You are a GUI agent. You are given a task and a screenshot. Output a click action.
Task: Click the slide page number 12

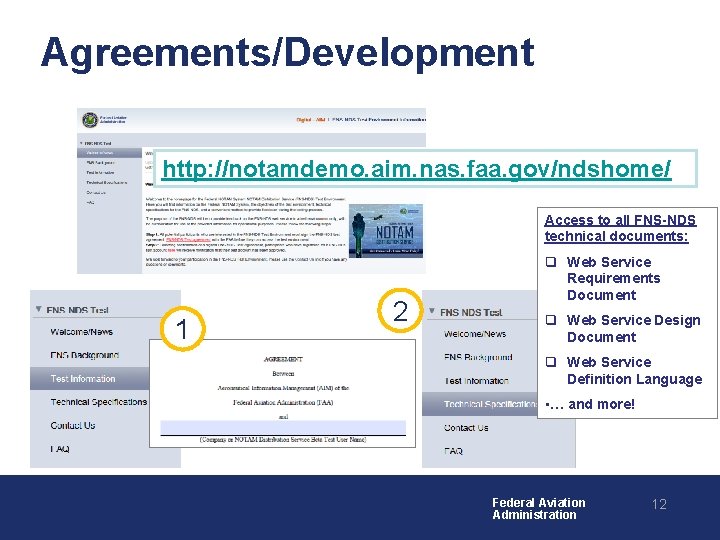coord(659,504)
